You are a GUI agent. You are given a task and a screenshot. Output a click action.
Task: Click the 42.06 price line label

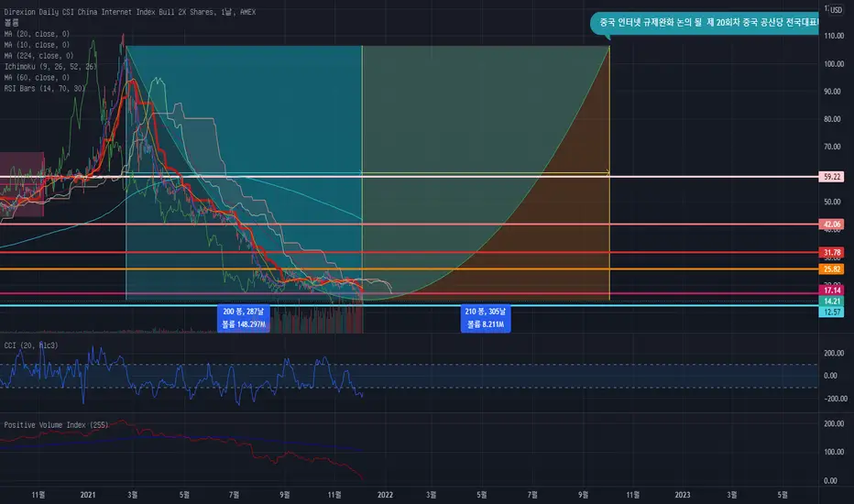832,225
